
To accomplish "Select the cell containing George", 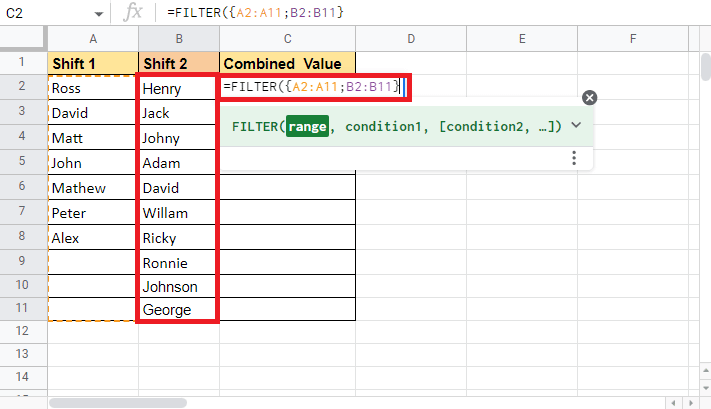I will [177, 310].
